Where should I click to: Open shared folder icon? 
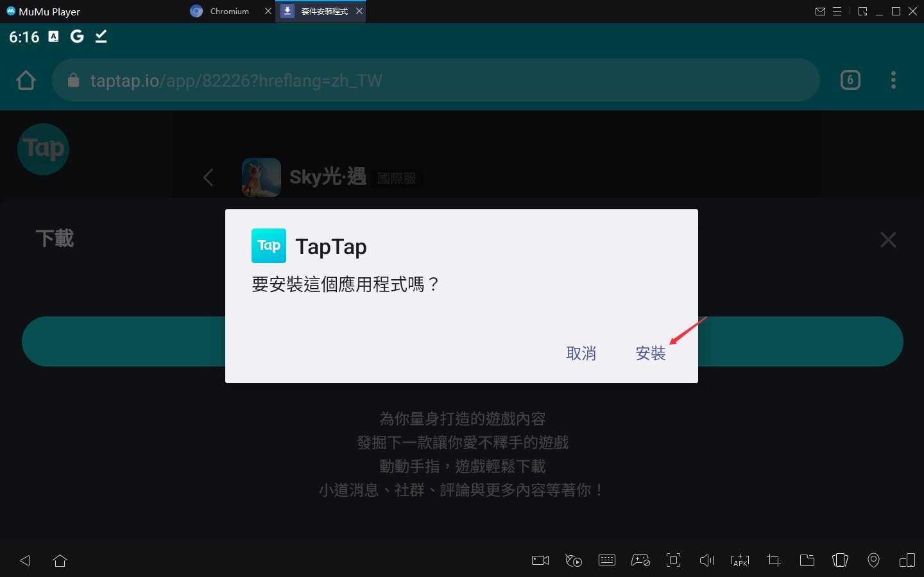[807, 560]
